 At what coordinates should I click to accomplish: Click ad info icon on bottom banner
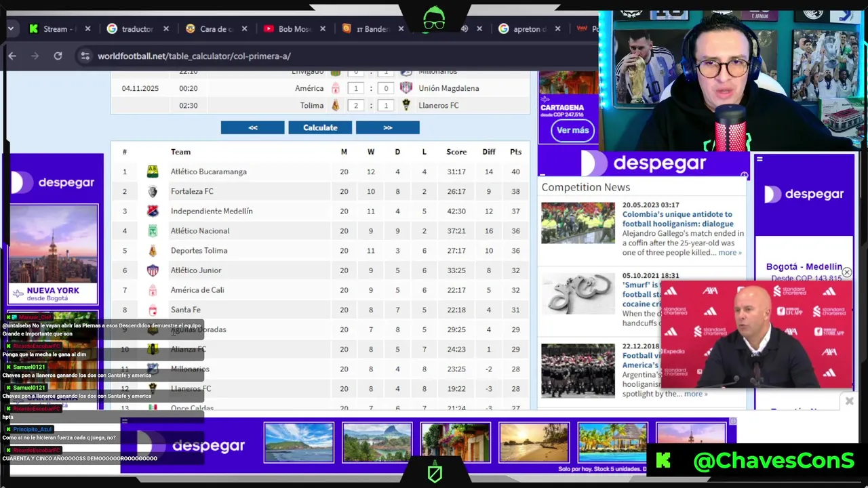coord(732,422)
